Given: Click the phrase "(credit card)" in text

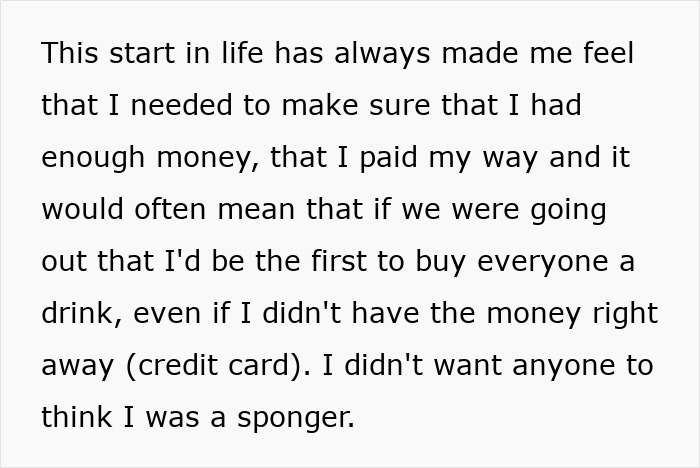Looking at the screenshot, I should point(215,366).
